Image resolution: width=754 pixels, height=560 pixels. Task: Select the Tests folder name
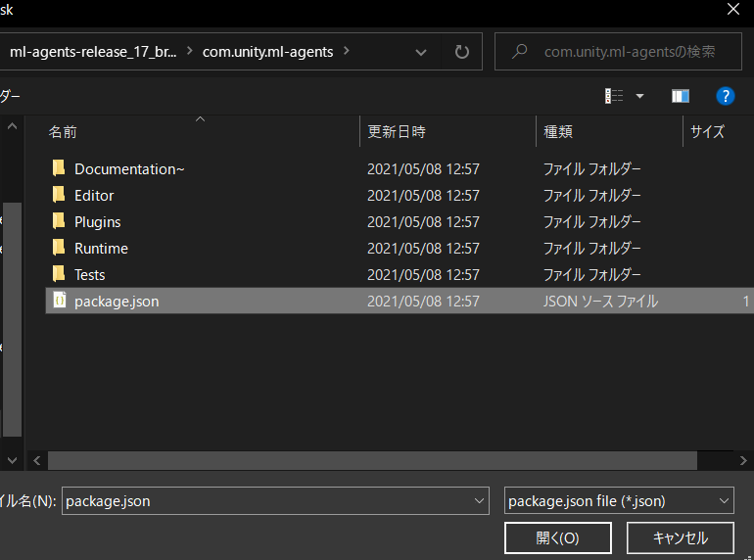89,274
